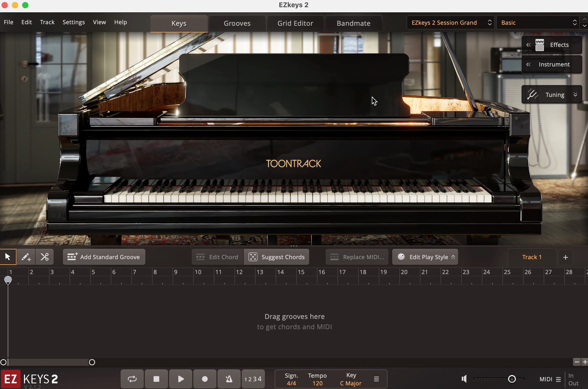Step to previous preset with up arrow
The width and height of the screenshot is (588, 389).
point(585,19)
